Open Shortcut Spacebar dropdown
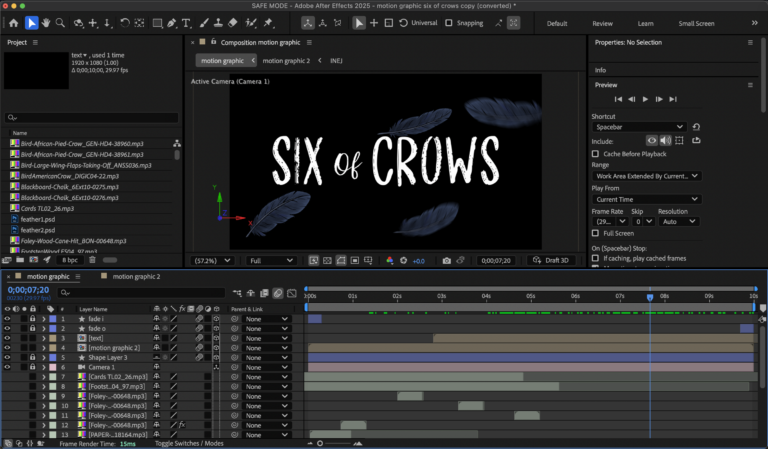The height and width of the screenshot is (449, 768). click(x=639, y=127)
